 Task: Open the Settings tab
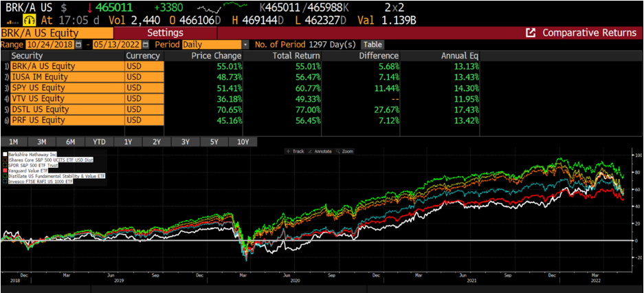(x=165, y=33)
